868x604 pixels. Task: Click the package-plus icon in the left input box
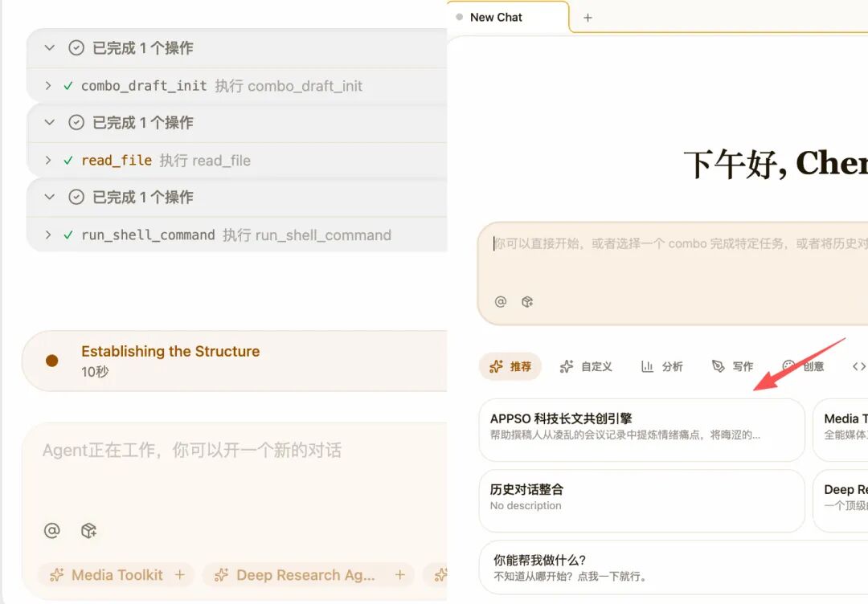[x=88, y=530]
